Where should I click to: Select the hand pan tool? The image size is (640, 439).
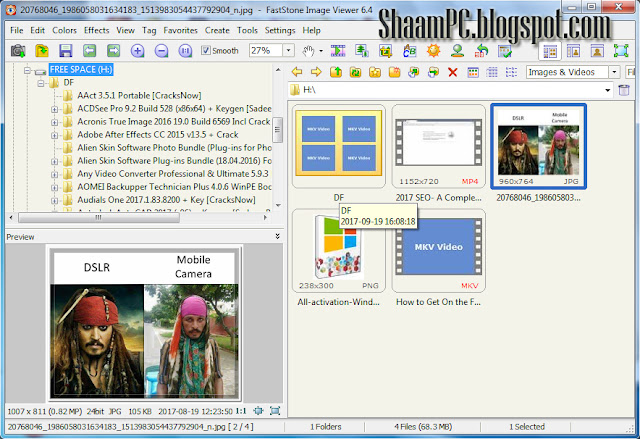pos(309,51)
